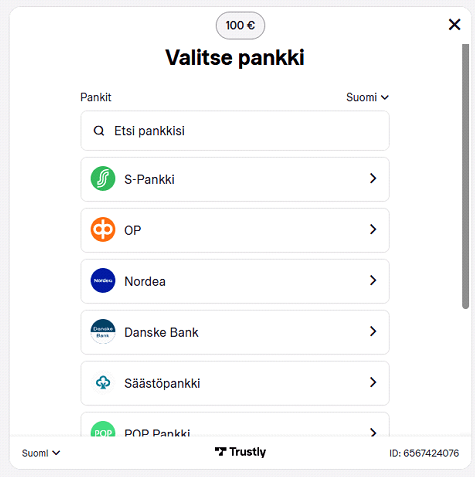Viewport: 475px width, 477px height.
Task: Click the 100 € amount pill button
Action: pos(240,26)
